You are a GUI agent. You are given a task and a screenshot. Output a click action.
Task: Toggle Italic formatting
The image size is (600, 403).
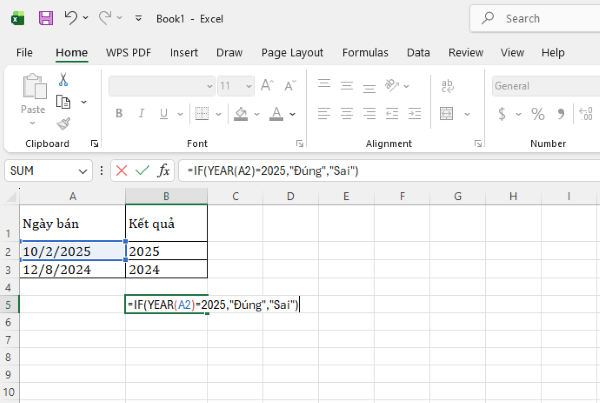point(142,113)
